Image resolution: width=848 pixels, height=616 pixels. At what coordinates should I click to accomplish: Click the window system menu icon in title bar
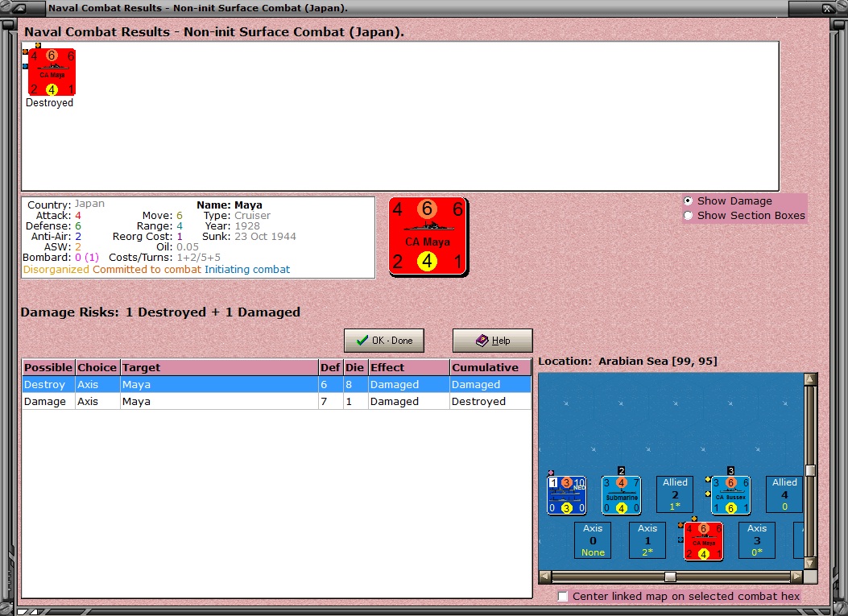tap(19, 8)
